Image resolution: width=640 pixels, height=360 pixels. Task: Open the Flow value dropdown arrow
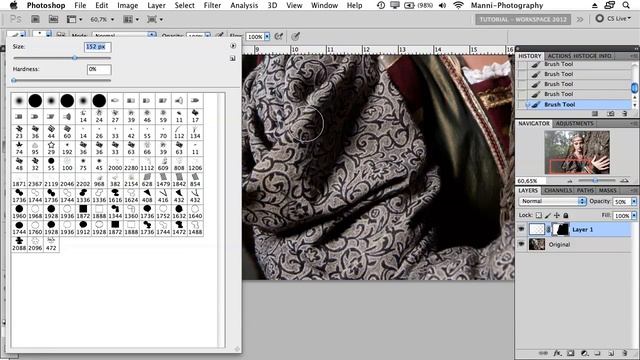click(267, 37)
